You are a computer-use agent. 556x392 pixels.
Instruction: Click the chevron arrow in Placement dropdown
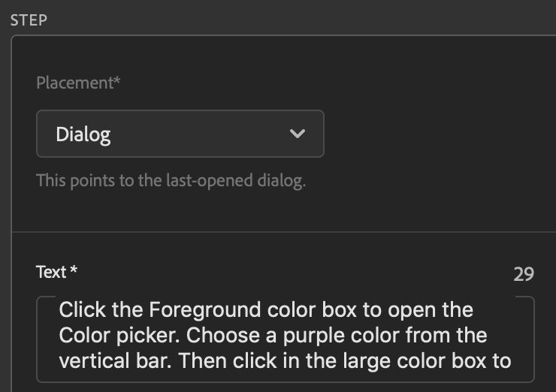click(298, 134)
